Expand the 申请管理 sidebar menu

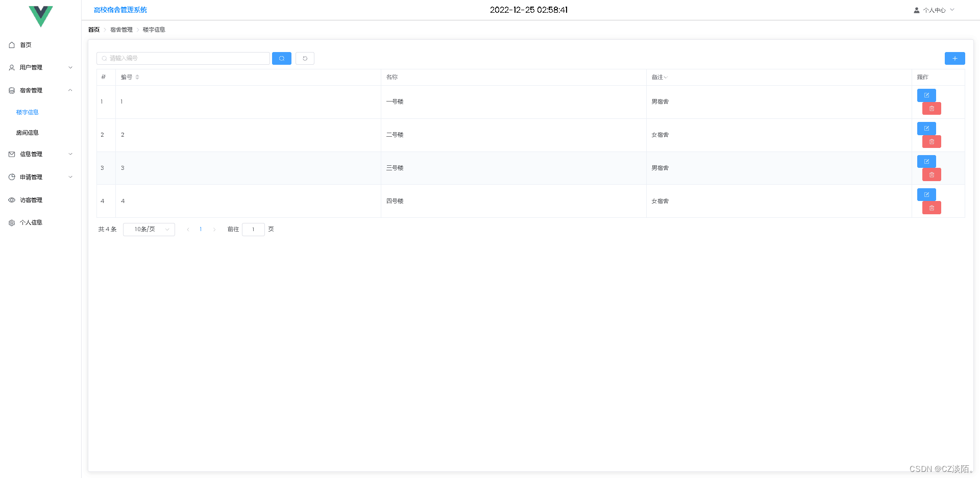click(41, 177)
